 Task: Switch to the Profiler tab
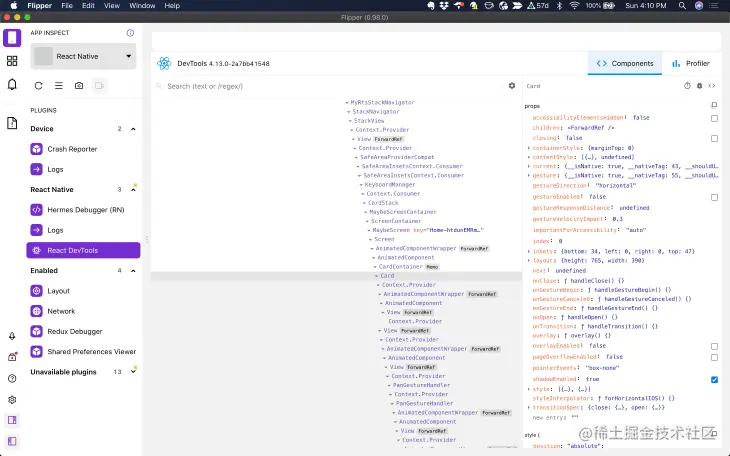point(691,63)
